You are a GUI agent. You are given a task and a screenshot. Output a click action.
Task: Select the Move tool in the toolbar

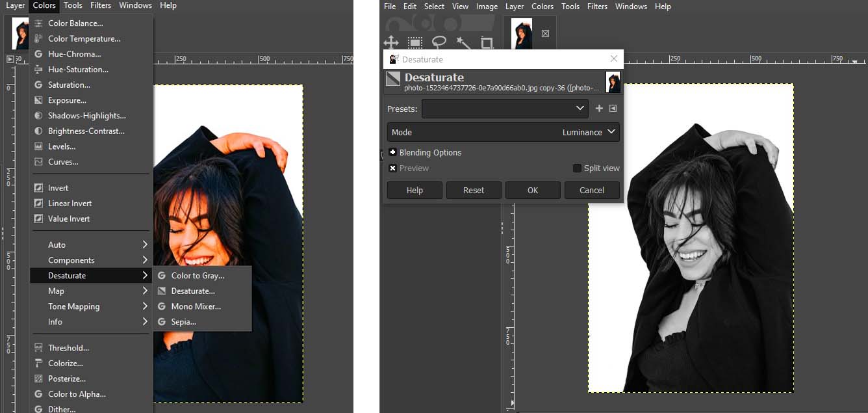392,43
